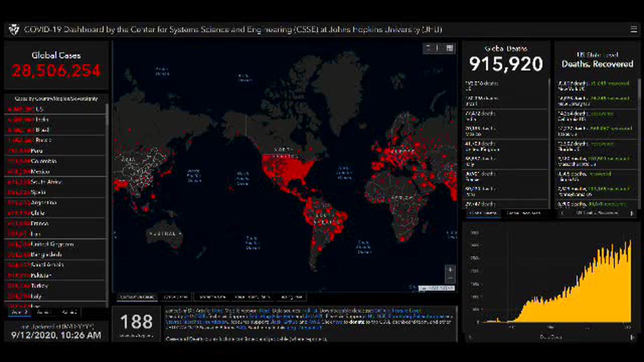Select Colombia in the cases list
The height and width of the screenshot is (362, 644).
(x=55, y=161)
